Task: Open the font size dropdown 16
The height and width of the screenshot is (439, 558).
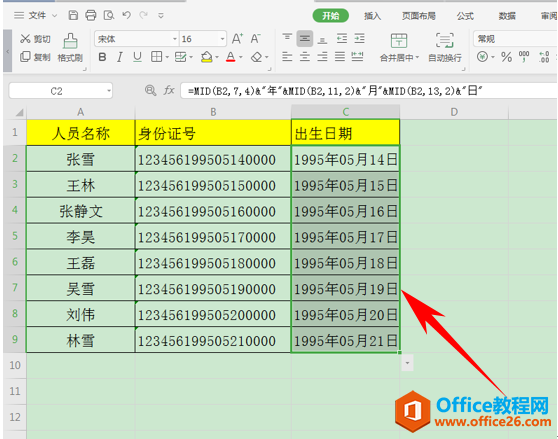Action: tap(222, 39)
